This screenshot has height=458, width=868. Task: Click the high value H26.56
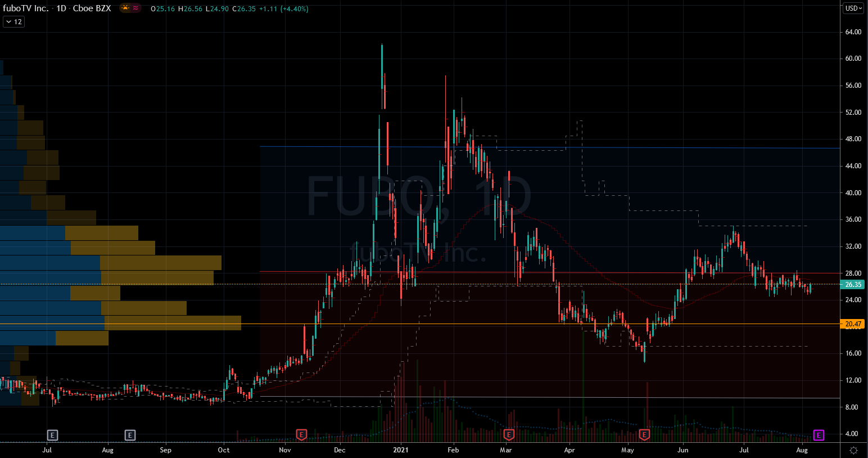click(x=190, y=9)
